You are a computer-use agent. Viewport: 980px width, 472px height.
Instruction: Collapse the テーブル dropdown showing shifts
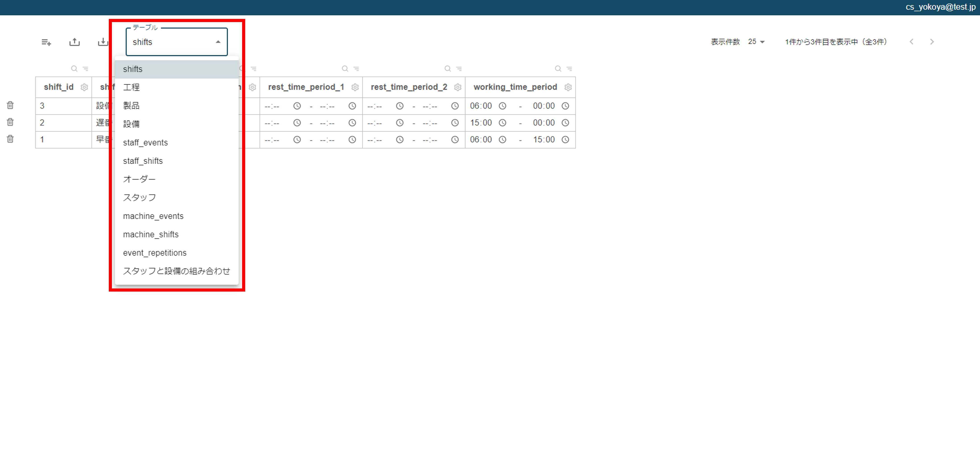click(177, 42)
